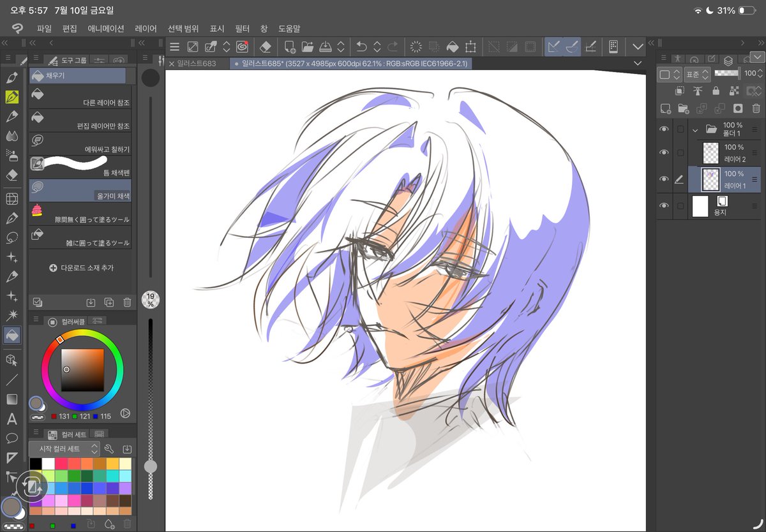This screenshot has height=532, width=766.
Task: Select the Eraser tool in the tool palette
Action: coord(11,174)
